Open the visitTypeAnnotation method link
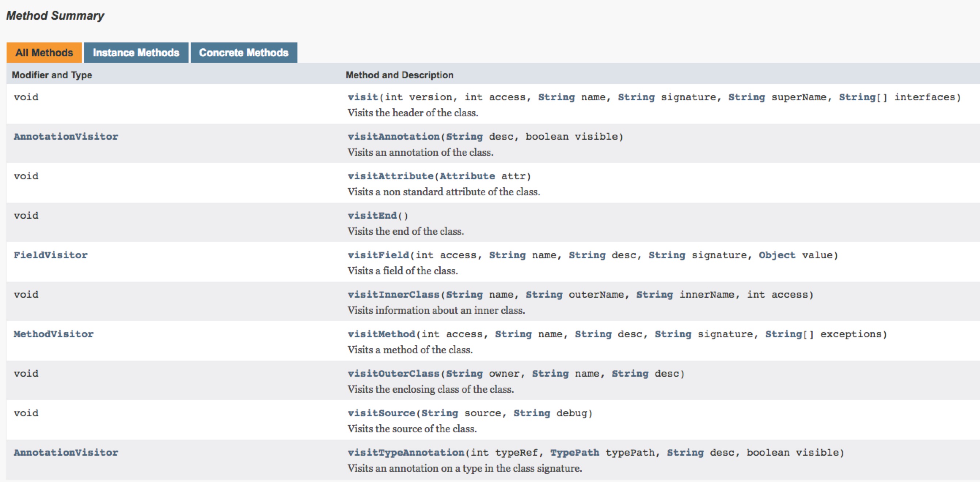The image size is (980, 482). pyautogui.click(x=406, y=453)
